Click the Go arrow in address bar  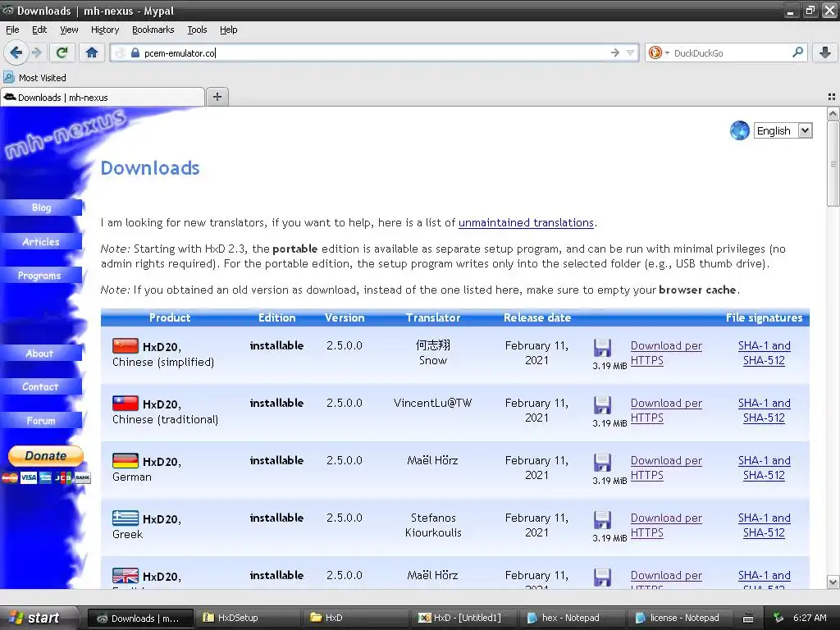pyautogui.click(x=615, y=52)
